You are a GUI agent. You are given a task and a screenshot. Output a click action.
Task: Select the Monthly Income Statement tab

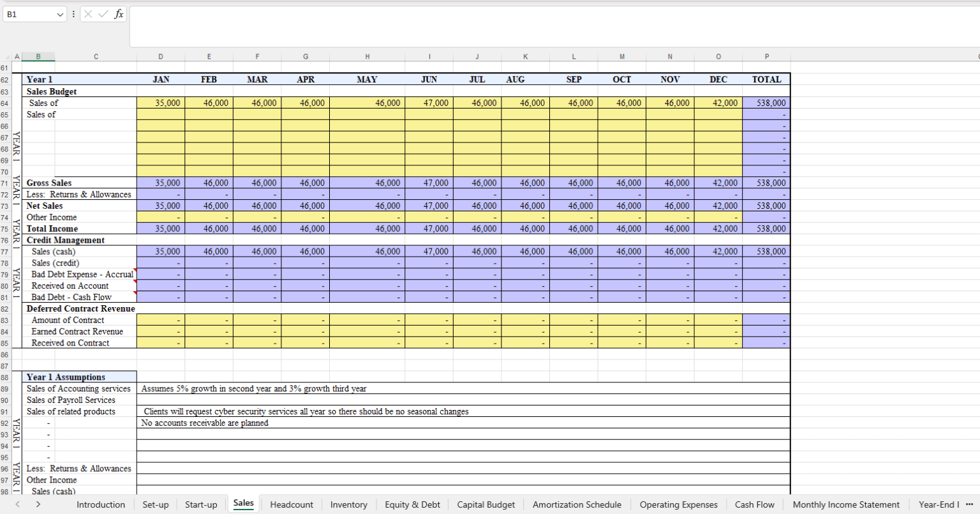[846, 504]
